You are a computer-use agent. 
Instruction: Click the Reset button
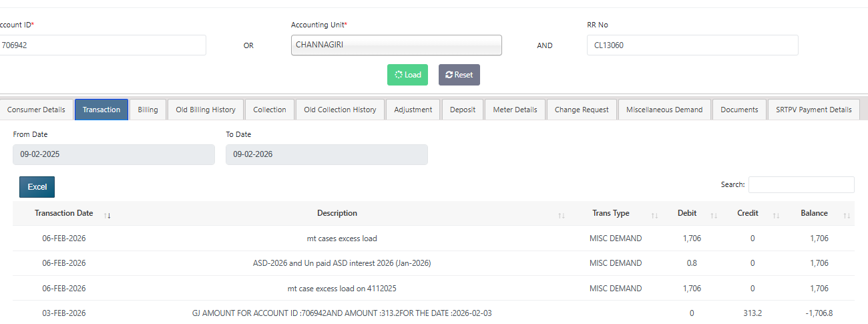pyautogui.click(x=459, y=75)
